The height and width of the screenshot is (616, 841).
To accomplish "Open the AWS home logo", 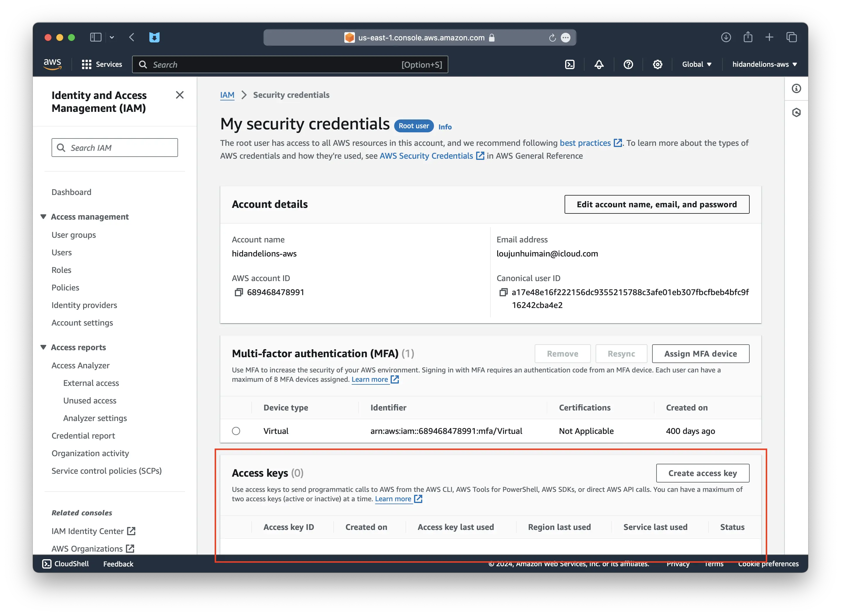I will [52, 64].
